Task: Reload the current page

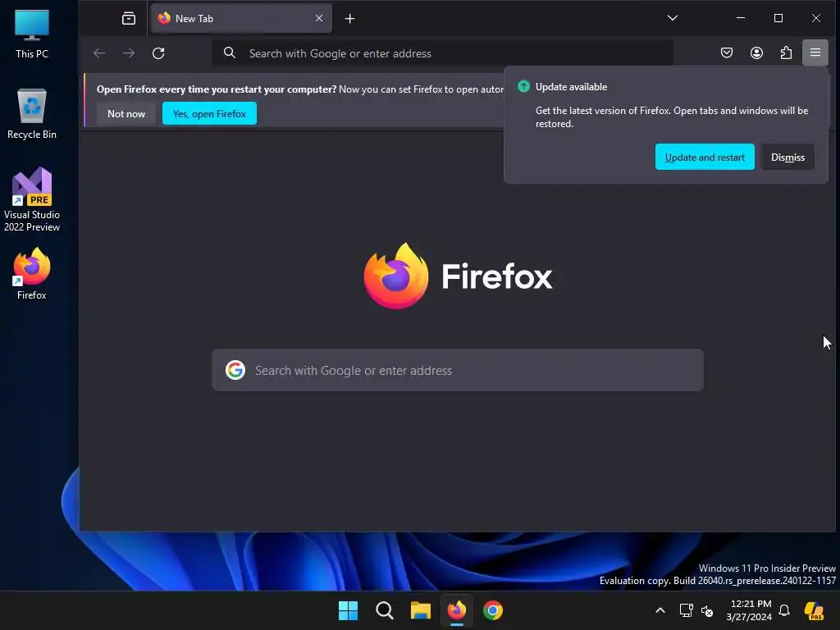Action: click(x=158, y=53)
